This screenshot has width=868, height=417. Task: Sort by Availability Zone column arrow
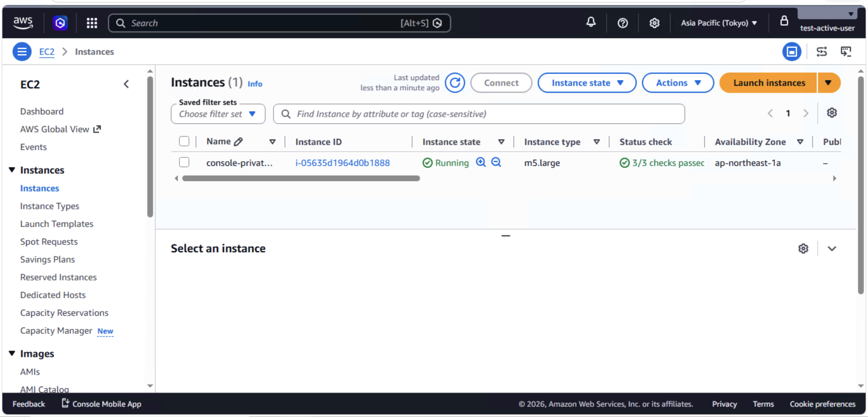800,142
